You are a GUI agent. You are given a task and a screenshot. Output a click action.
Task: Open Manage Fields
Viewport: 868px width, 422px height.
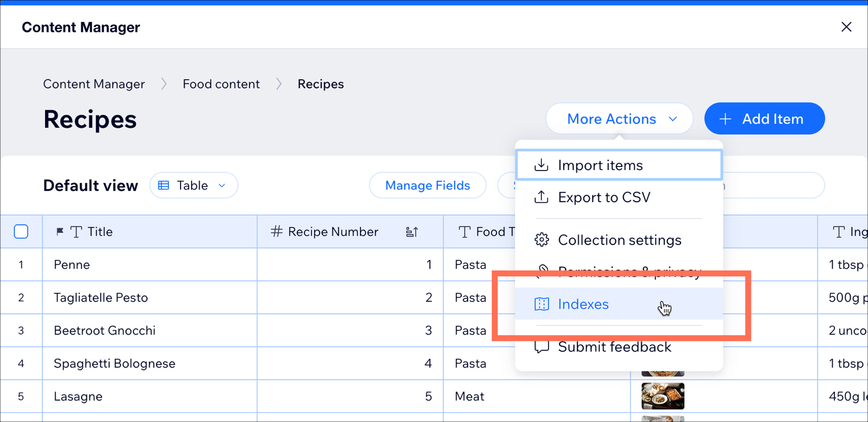click(x=428, y=186)
